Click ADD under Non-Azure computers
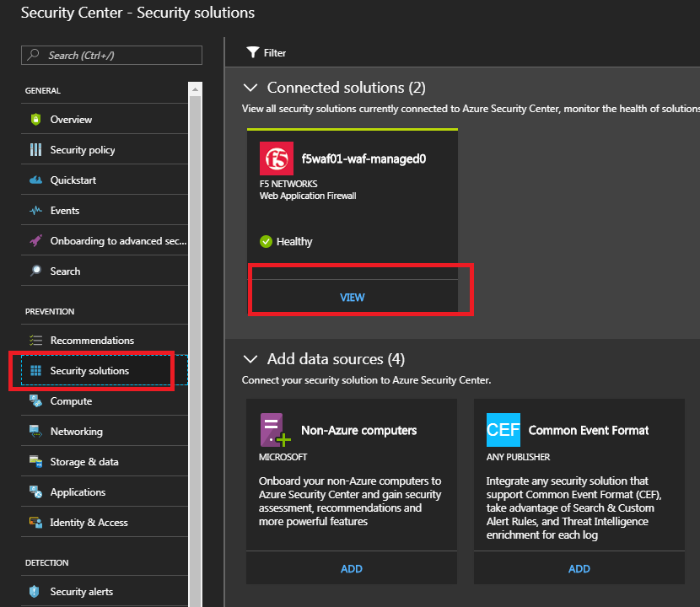Viewport: 700px width, 607px height. click(352, 568)
